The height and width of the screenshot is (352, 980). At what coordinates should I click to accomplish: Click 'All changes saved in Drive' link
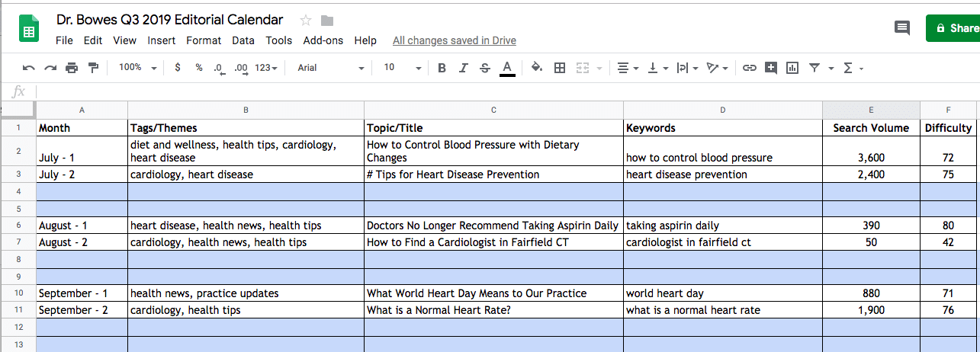[x=455, y=40]
